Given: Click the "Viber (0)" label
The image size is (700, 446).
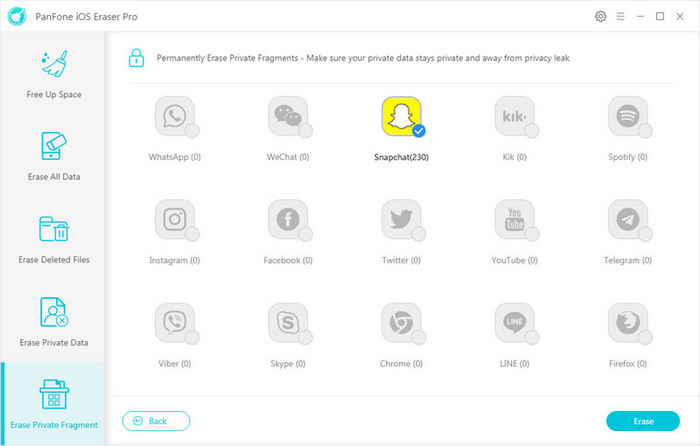Looking at the screenshot, I should (175, 363).
